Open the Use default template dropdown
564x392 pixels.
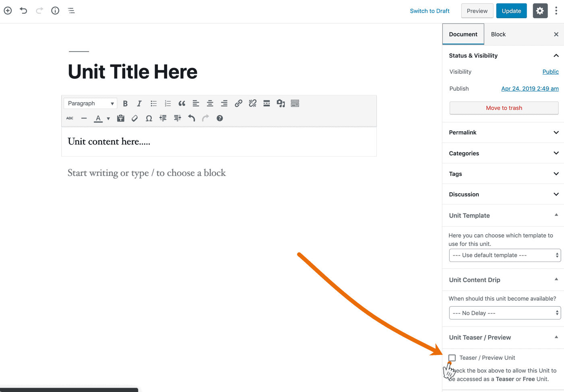pos(505,255)
